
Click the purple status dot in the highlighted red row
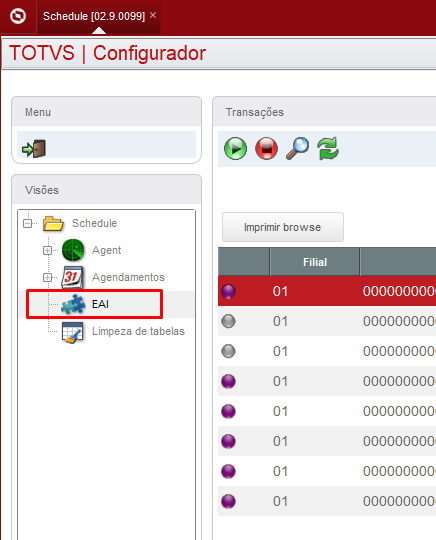pyautogui.click(x=228, y=291)
